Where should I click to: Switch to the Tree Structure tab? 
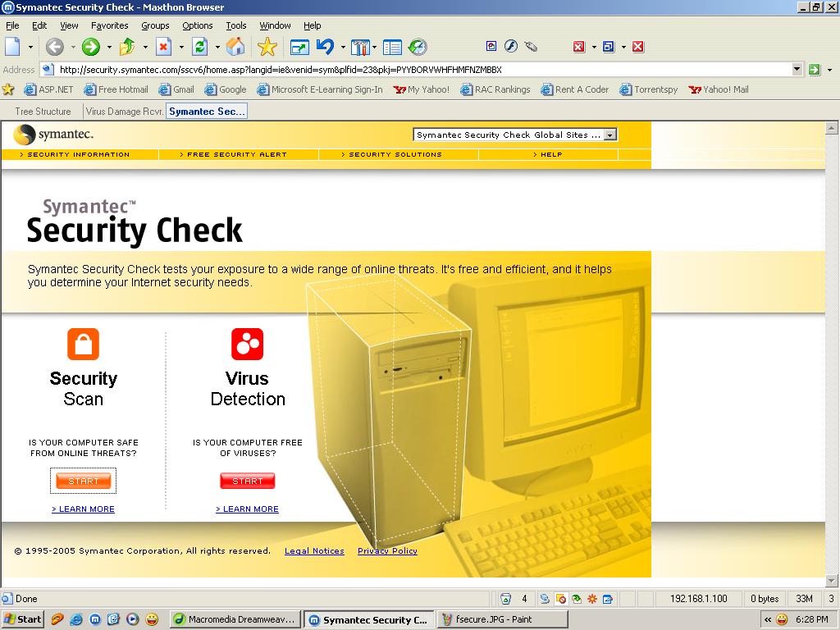(43, 112)
